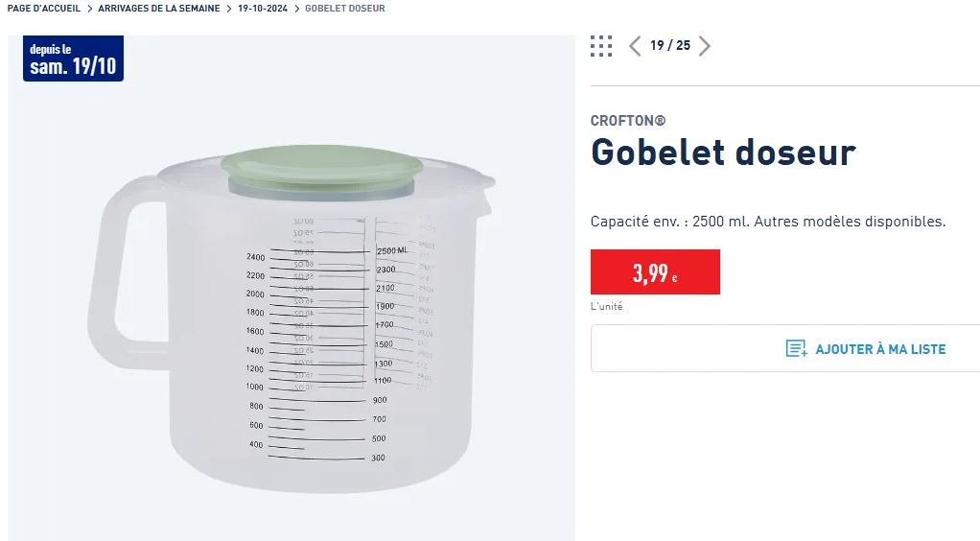The height and width of the screenshot is (541, 980).
Task: Click the chevron after Arrivages de la semaine
Action: click(x=229, y=8)
